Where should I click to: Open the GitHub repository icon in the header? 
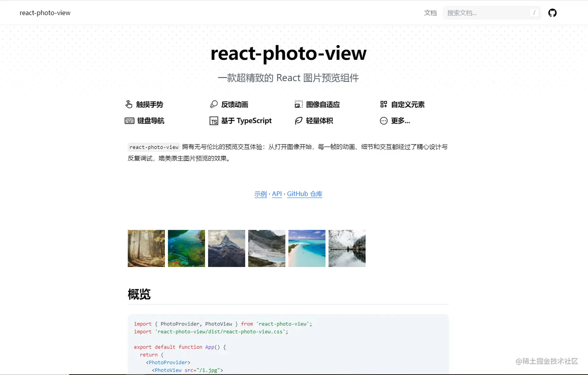point(552,13)
